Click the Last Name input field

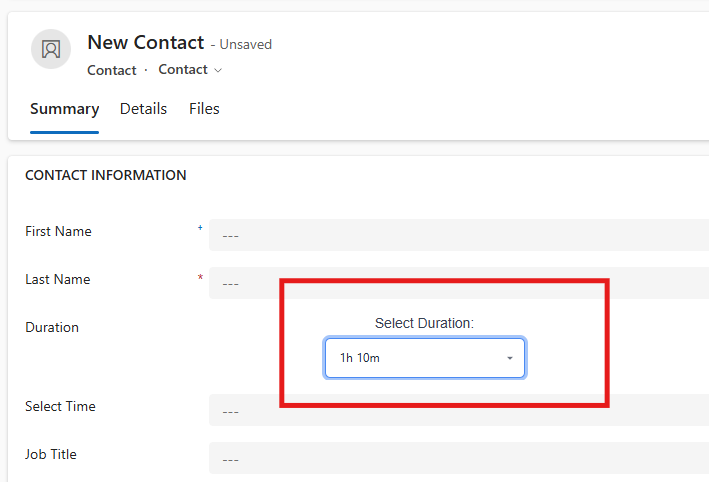click(458, 283)
